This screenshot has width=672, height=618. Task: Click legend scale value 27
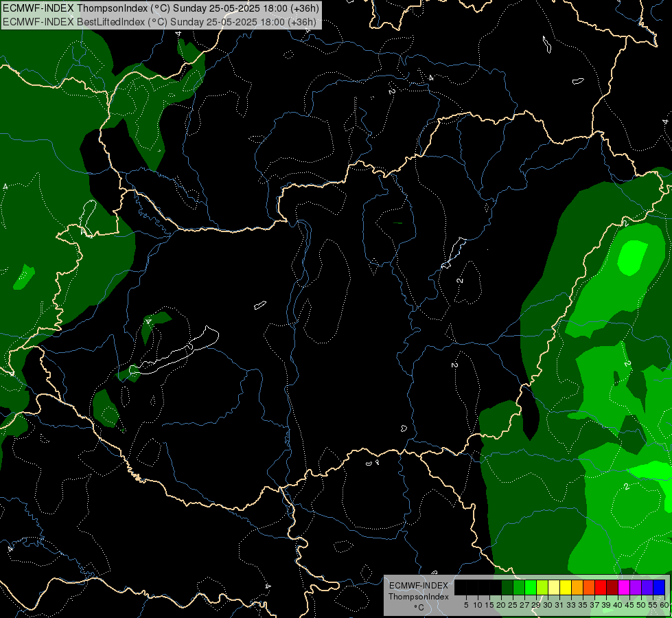pos(525,605)
